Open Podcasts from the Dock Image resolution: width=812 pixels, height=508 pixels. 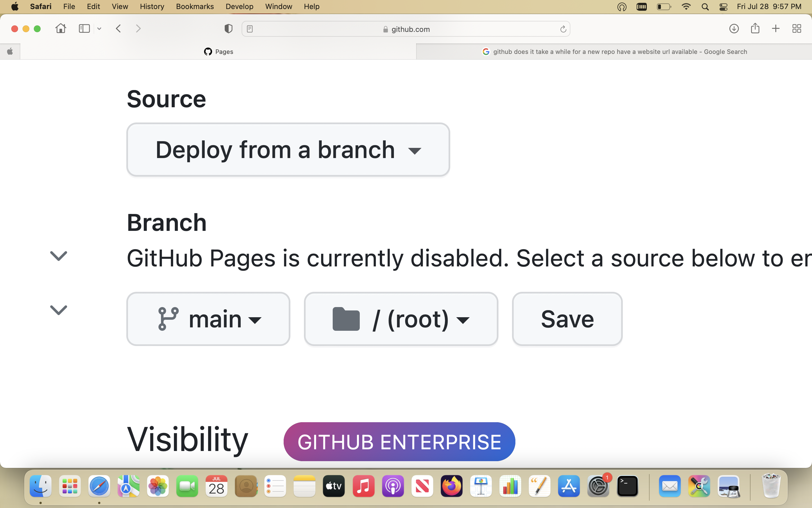[392, 486]
